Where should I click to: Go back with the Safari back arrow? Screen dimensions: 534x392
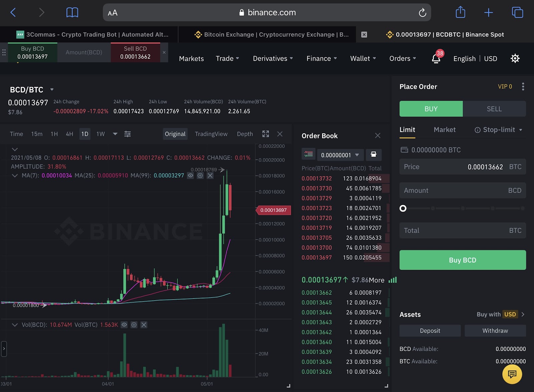13,13
